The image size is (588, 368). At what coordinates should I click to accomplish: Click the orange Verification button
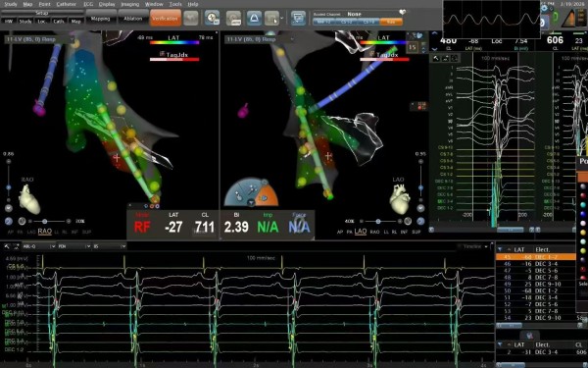point(166,18)
